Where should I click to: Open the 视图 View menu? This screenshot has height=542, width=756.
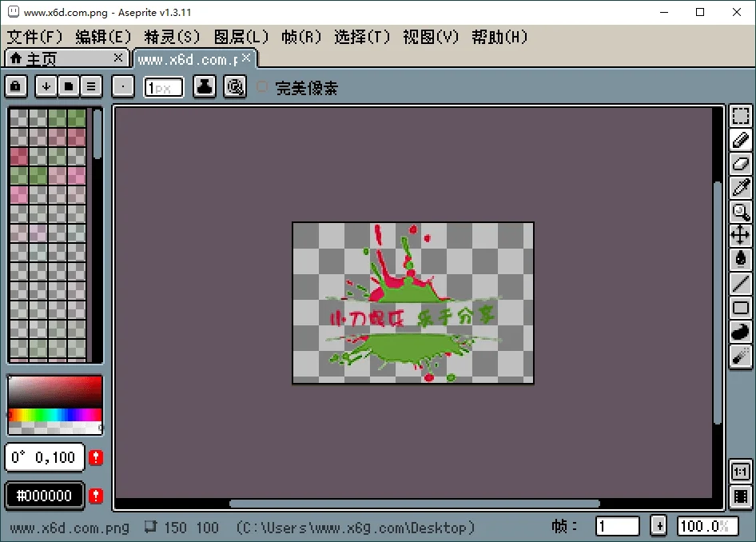pos(430,37)
